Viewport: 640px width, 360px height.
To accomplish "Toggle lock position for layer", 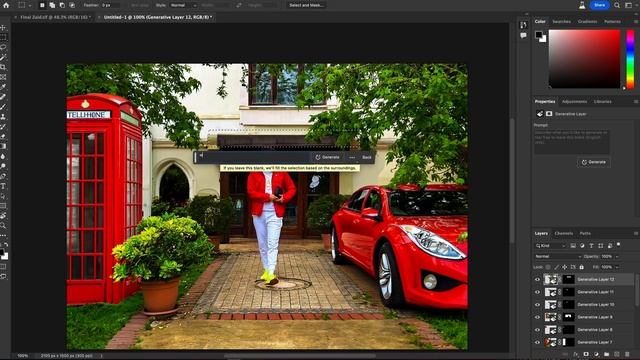I will (x=564, y=267).
